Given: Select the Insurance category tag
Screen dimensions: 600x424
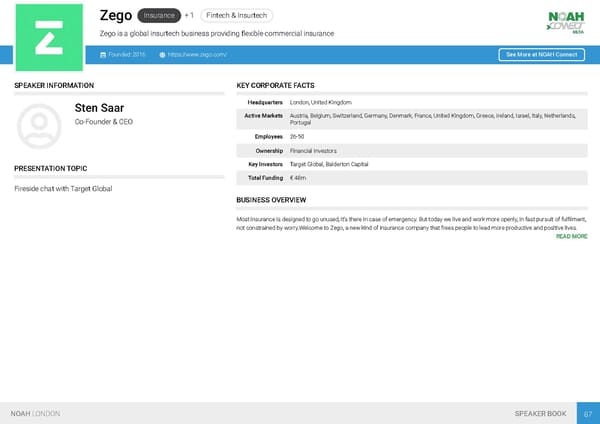Looking at the screenshot, I should point(158,16).
